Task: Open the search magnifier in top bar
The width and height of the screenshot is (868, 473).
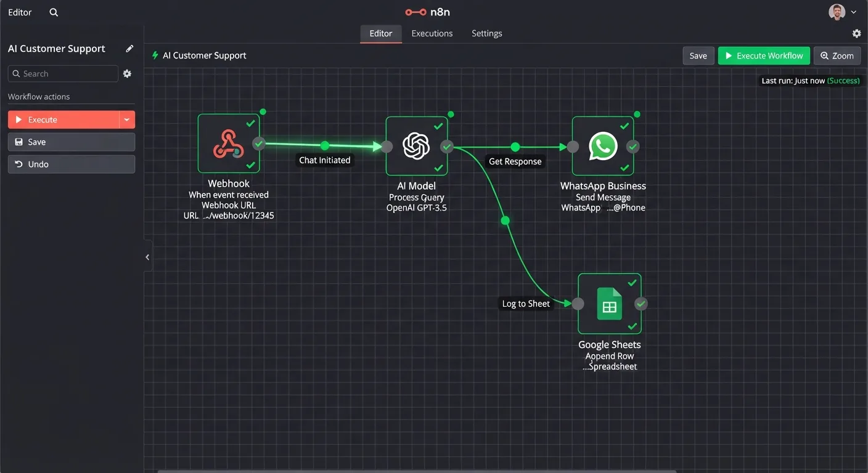Action: [x=54, y=12]
